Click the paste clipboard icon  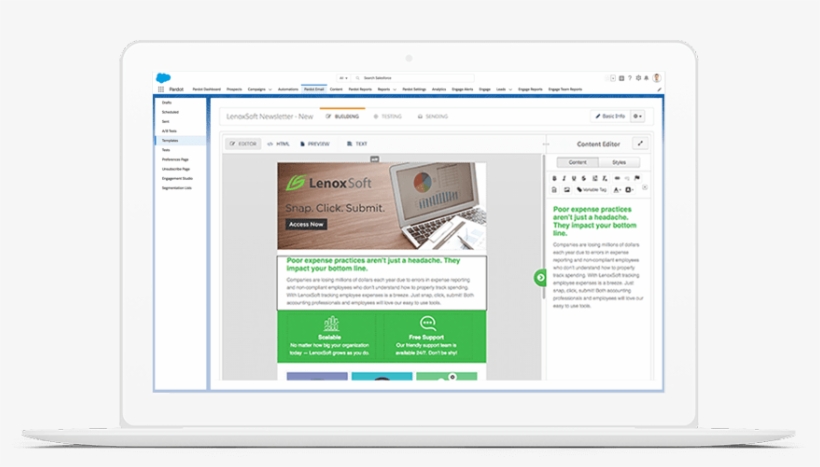coord(554,189)
